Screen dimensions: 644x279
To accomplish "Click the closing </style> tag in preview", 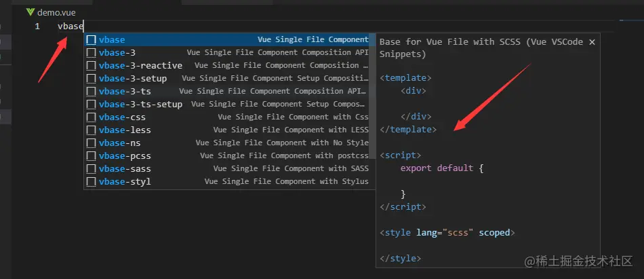I will click(401, 259).
